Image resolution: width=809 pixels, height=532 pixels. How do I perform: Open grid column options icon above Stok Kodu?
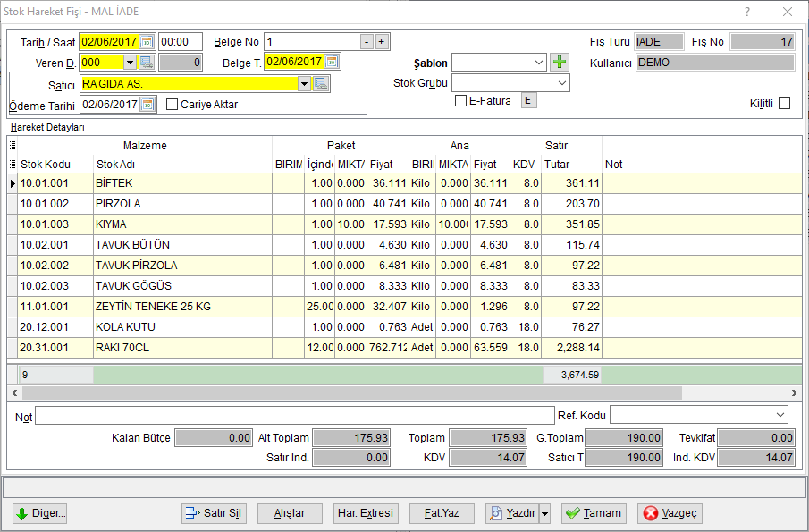(x=13, y=146)
